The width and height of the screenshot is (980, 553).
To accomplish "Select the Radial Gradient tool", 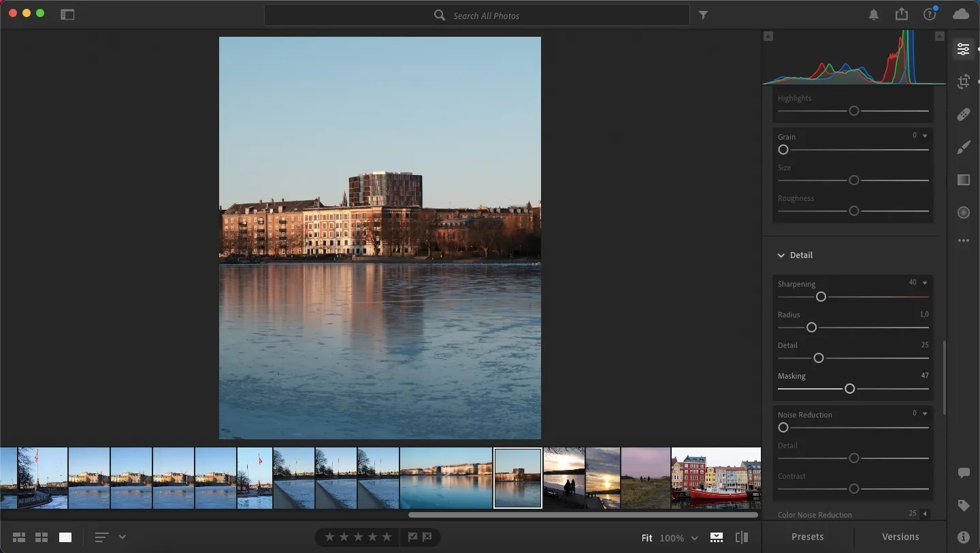I will [x=963, y=212].
